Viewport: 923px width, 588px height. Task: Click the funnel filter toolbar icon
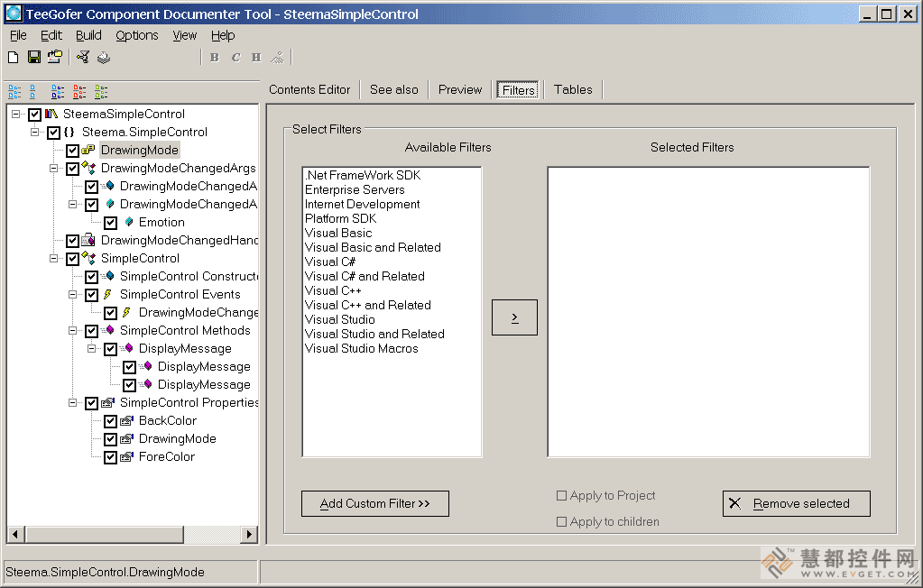(x=84, y=57)
